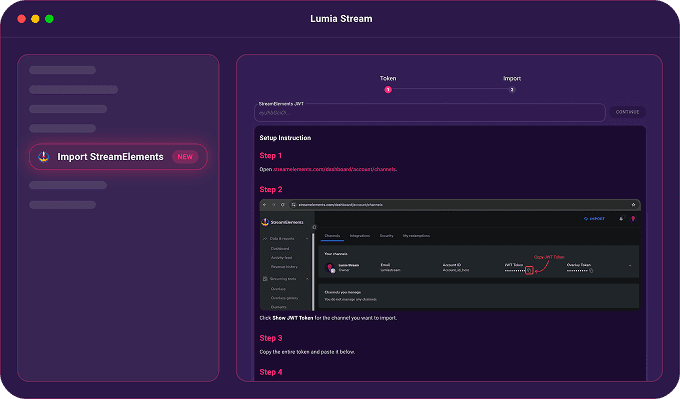Screen dimensions: 680x399
Task: Open Dashboard in the StreamElements sidebar
Action: [280, 249]
